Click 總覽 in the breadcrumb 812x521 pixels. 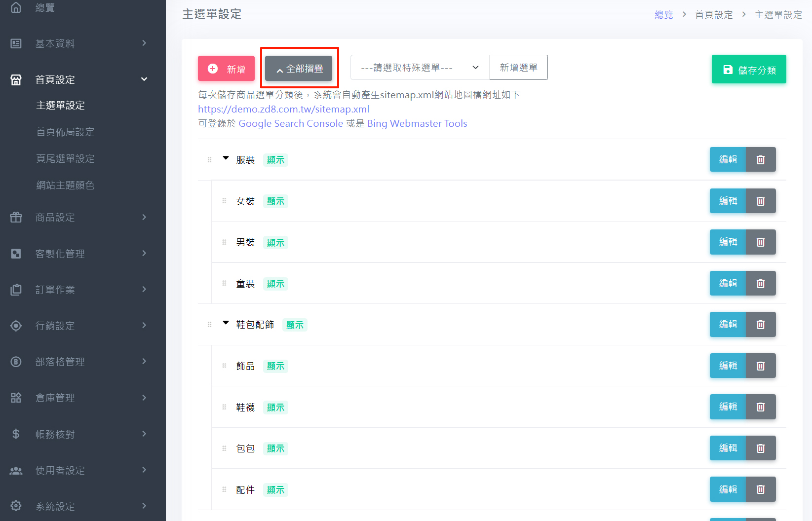click(x=663, y=15)
